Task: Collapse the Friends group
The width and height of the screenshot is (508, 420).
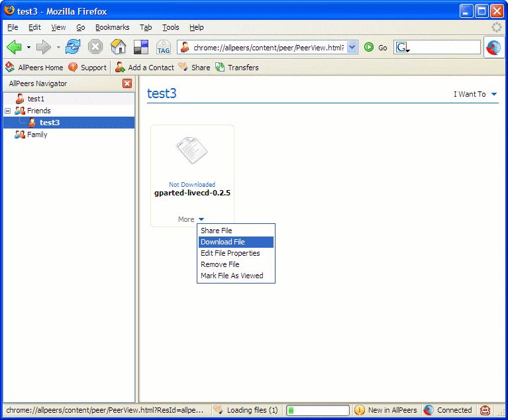Action: click(x=8, y=111)
